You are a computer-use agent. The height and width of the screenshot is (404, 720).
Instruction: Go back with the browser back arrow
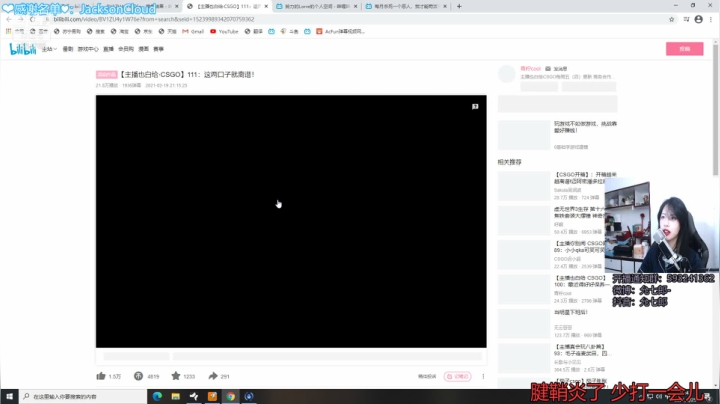coord(9,19)
